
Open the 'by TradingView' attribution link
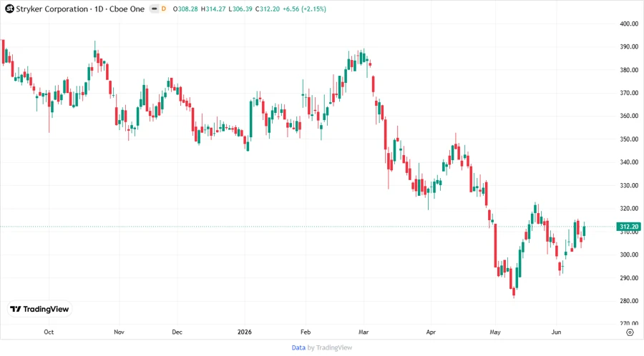pos(330,347)
